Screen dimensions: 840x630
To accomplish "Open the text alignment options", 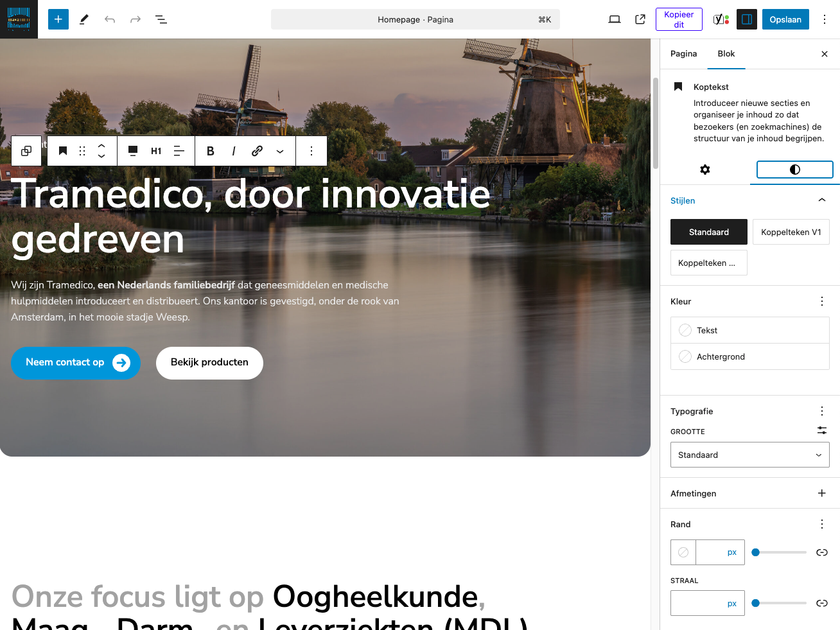I will click(x=179, y=151).
